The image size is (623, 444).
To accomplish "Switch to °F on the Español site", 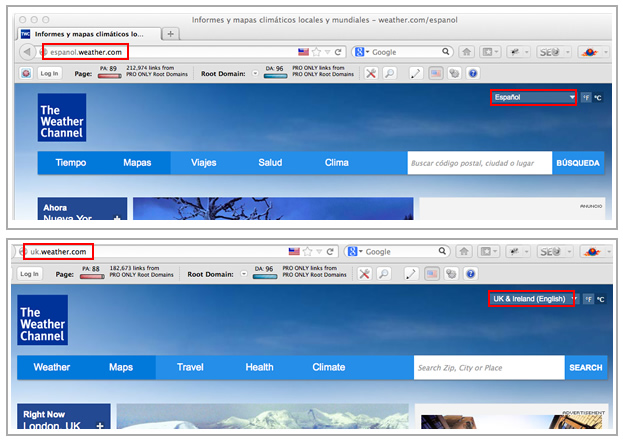I will (587, 98).
